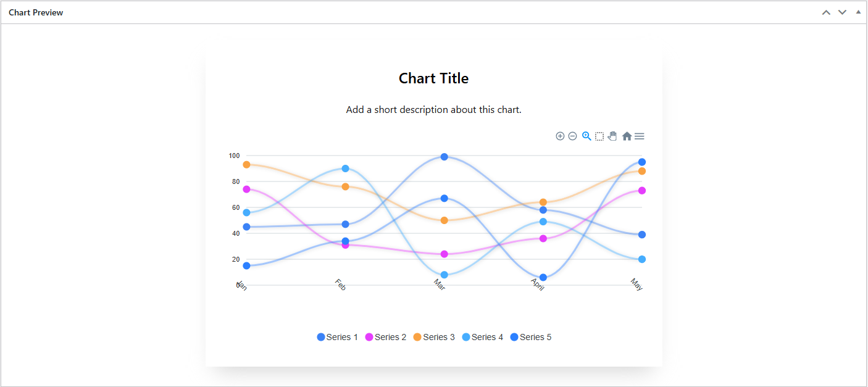Open the export options via menu icon
Viewport: 868px width, 387px height.
pos(640,136)
